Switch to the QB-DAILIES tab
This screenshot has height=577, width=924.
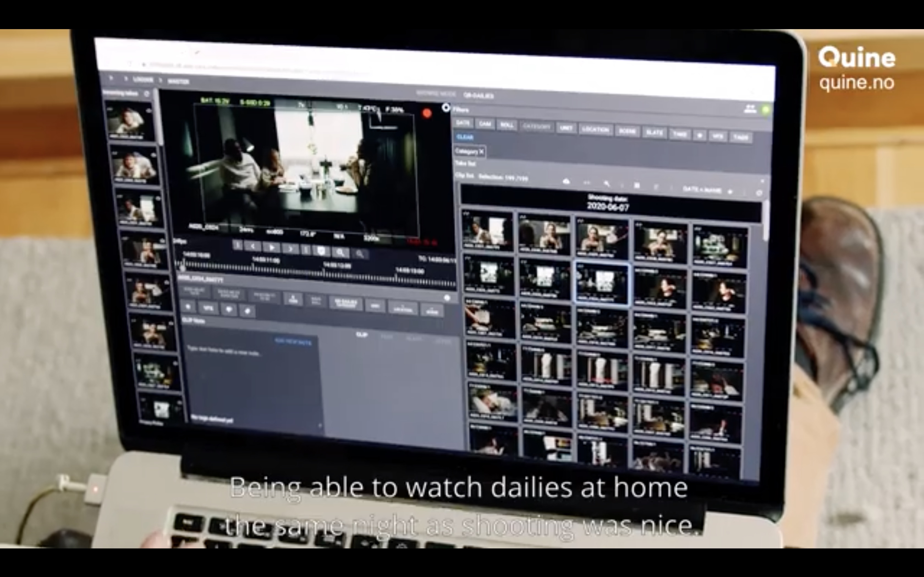tap(479, 96)
